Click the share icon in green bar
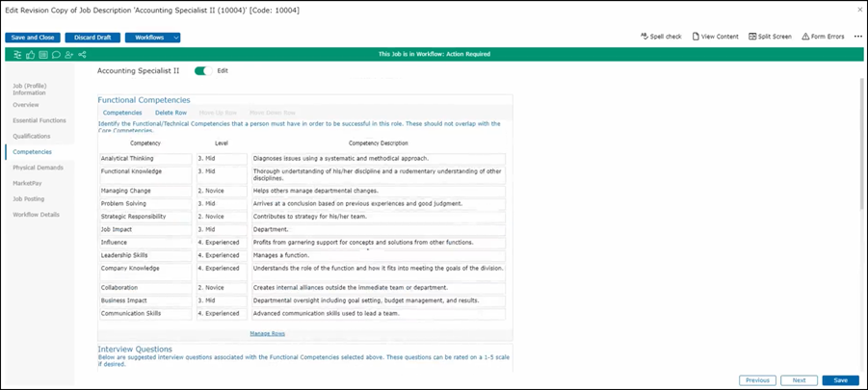868x390 pixels. tap(82, 54)
